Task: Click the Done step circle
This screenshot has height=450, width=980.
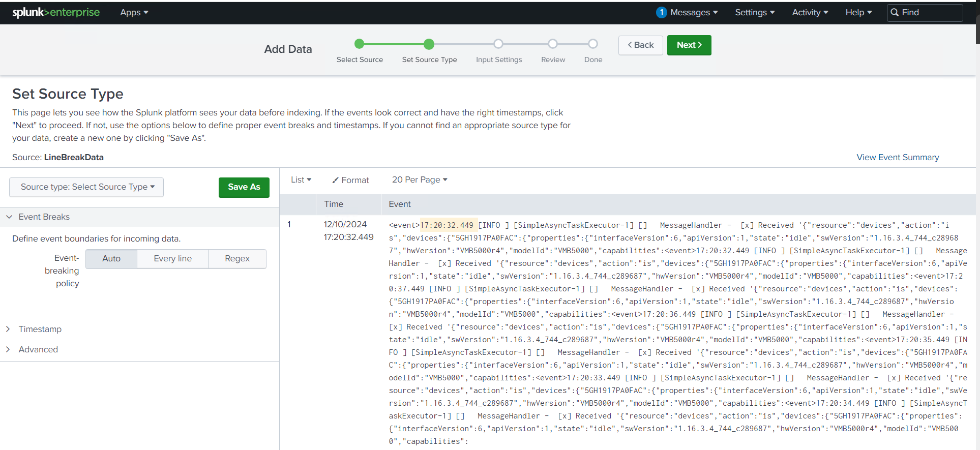Action: point(593,44)
